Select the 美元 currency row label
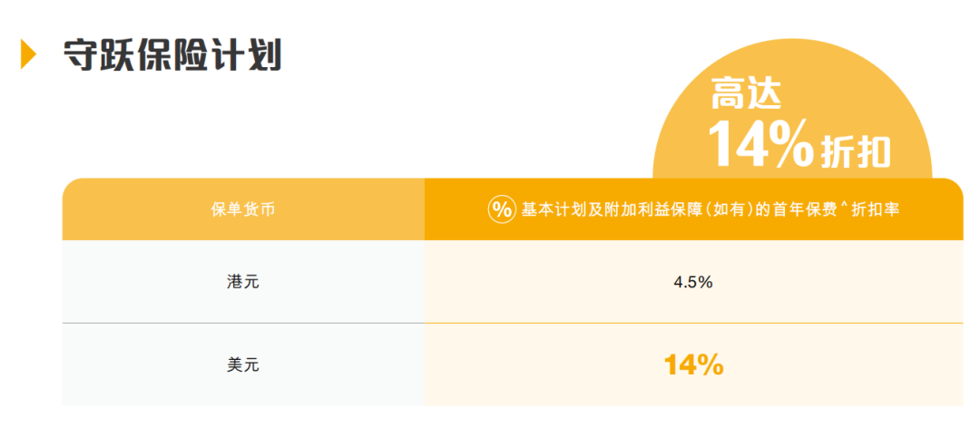980x427 pixels. pos(243,365)
